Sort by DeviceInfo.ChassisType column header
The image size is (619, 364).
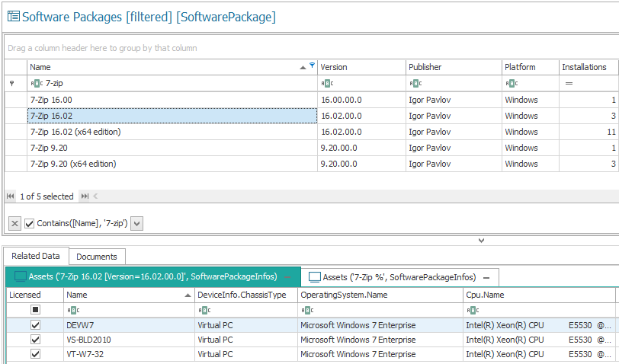click(x=246, y=295)
